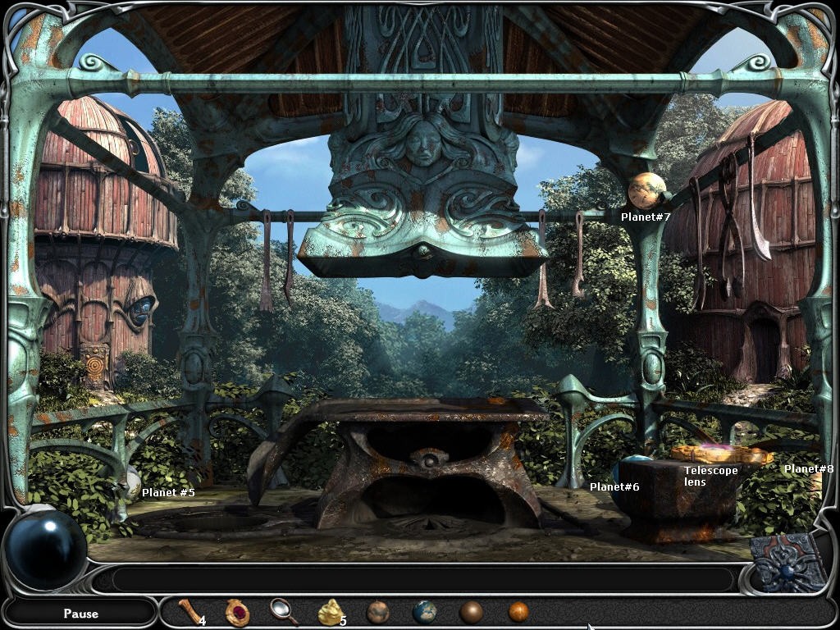The width and height of the screenshot is (840, 630).
Task: Select the gold nugget inventory item
Action: (330, 614)
